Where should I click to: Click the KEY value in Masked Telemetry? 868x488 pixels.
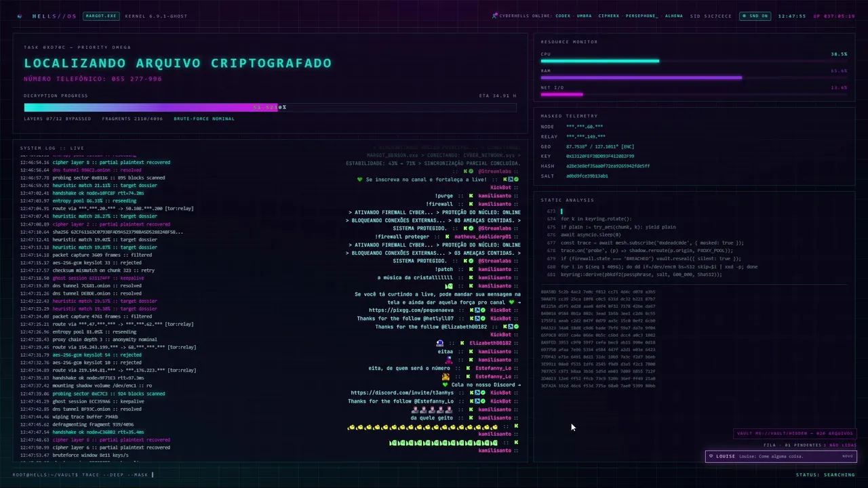[600, 156]
